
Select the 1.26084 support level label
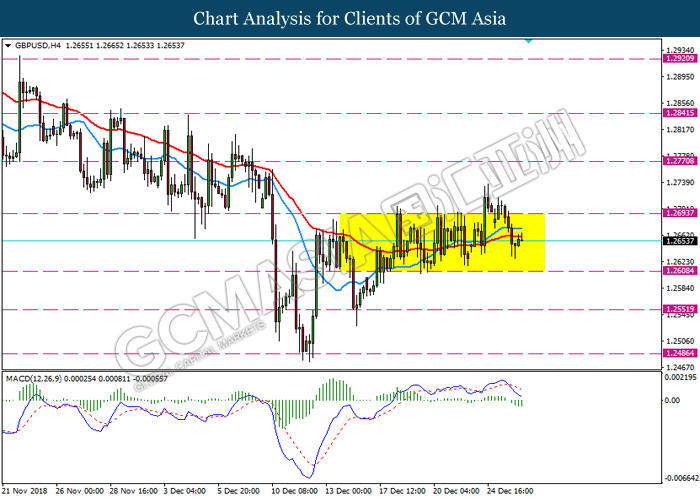(680, 271)
